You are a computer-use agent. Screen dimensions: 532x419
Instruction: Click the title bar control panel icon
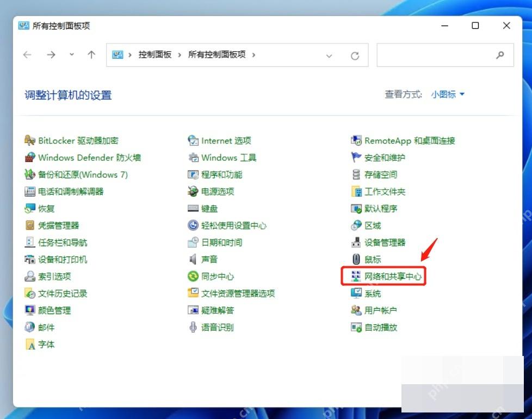point(23,26)
